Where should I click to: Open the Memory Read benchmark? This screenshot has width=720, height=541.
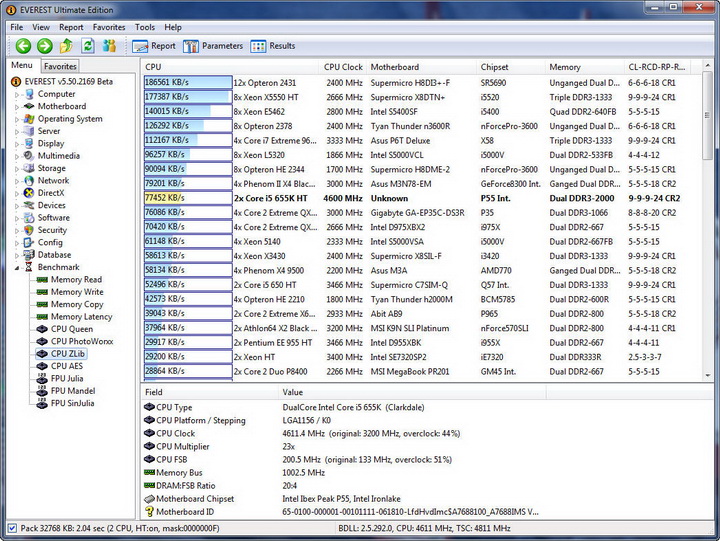point(76,280)
